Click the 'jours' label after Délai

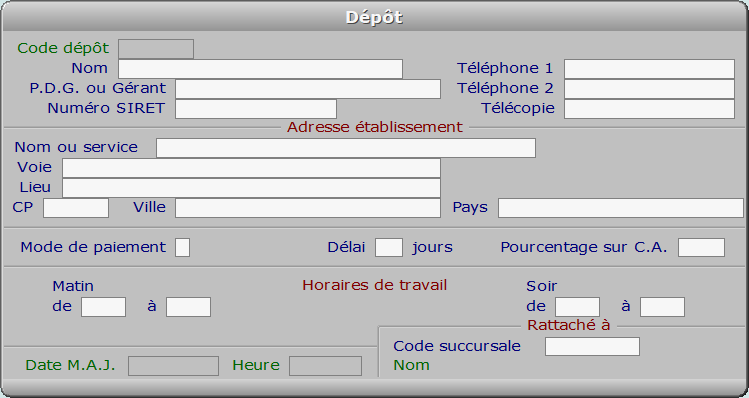[x=432, y=247]
